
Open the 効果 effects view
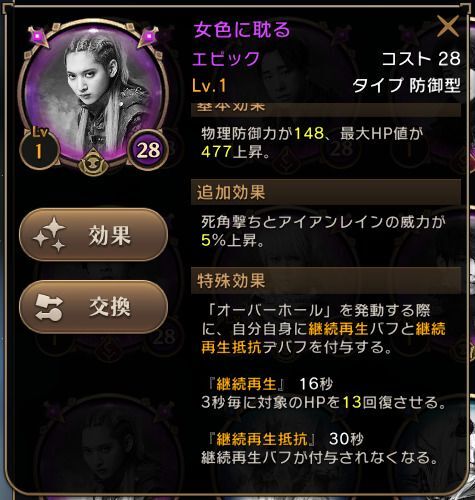coord(93,234)
